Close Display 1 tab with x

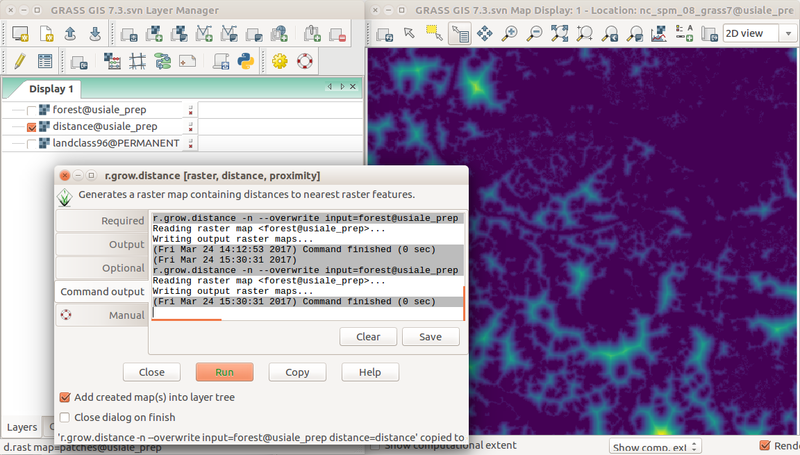tap(353, 87)
